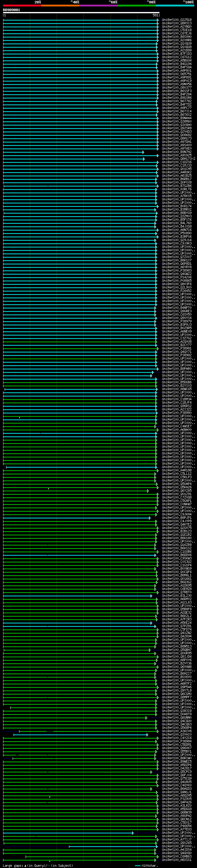Select the UniRef100_B3L230 label
The width and height of the screenshot is (197, 868).
(177, 595)
